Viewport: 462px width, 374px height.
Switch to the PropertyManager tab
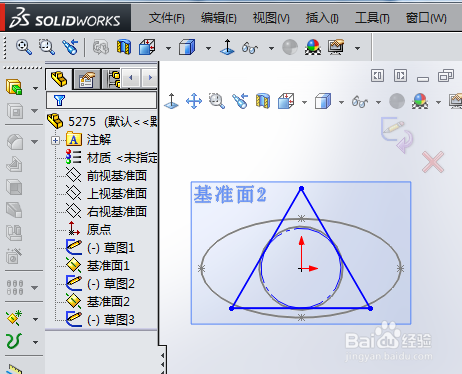pyautogui.click(x=86, y=79)
